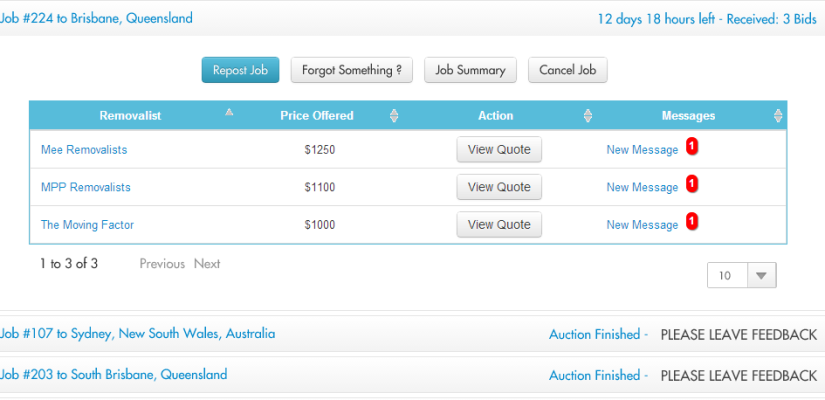Viewport: 825px width, 400px height.
Task: Expand Job #107 to Sydney, New South Wales
Action: pos(412,334)
